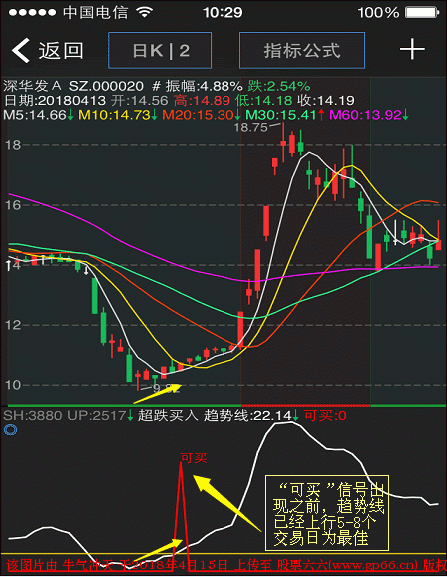The image size is (447, 577).
Task: Click the blue circle indicator icon
Action: coord(10,429)
